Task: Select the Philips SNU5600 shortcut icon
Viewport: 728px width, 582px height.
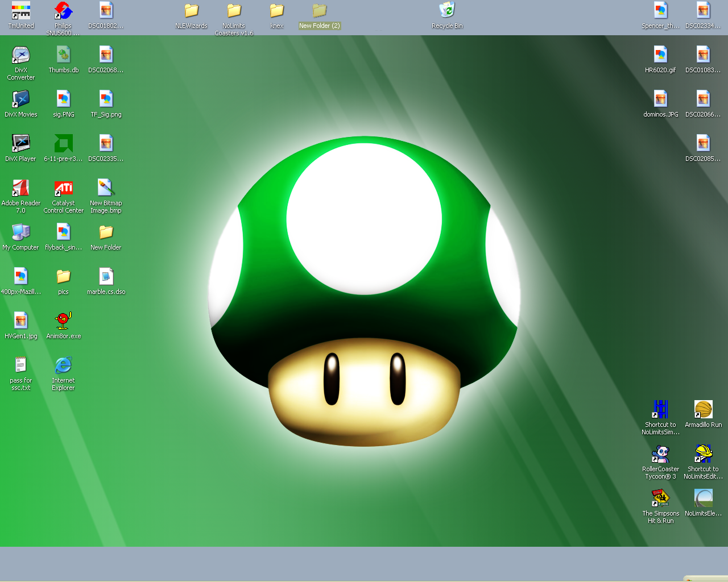Action: point(63,10)
